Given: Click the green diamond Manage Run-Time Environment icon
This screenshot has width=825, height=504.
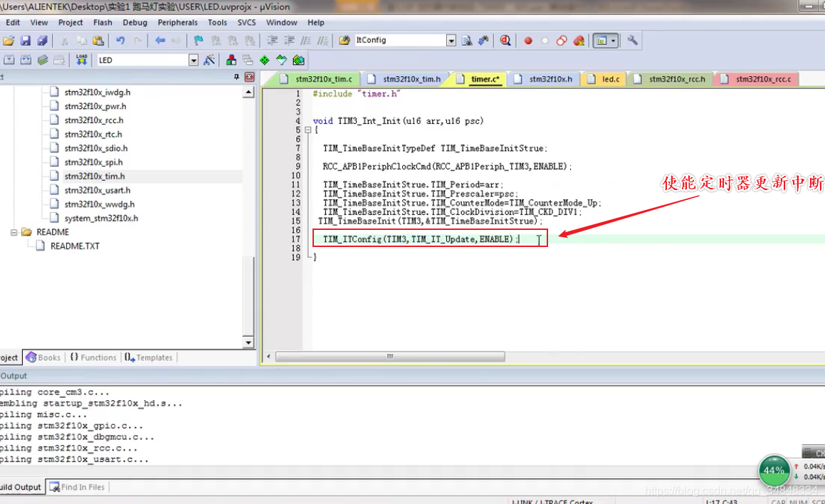Looking at the screenshot, I should click(x=265, y=60).
